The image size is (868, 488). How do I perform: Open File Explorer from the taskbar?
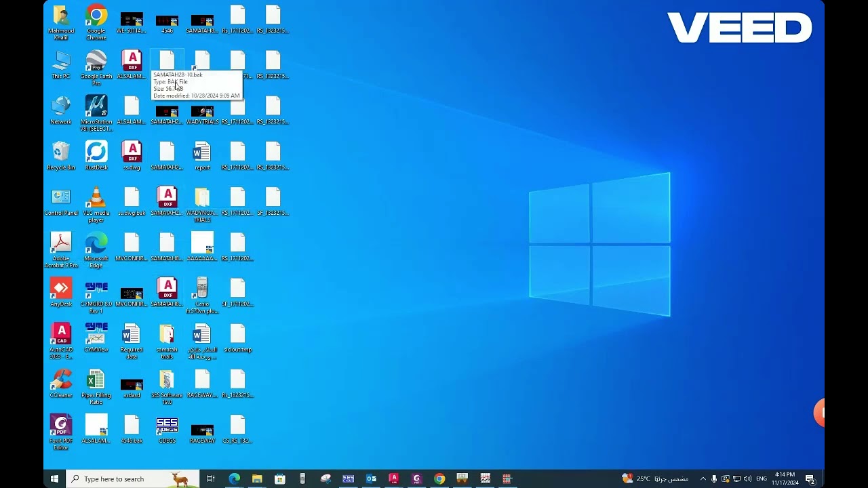pos(257,479)
